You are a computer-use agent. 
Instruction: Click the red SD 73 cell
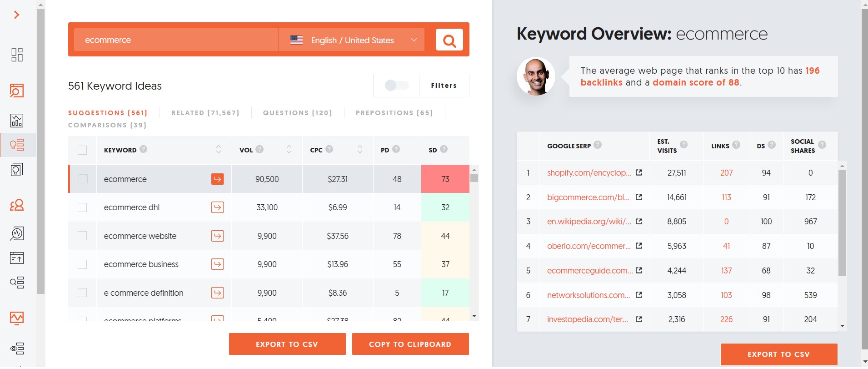click(445, 179)
